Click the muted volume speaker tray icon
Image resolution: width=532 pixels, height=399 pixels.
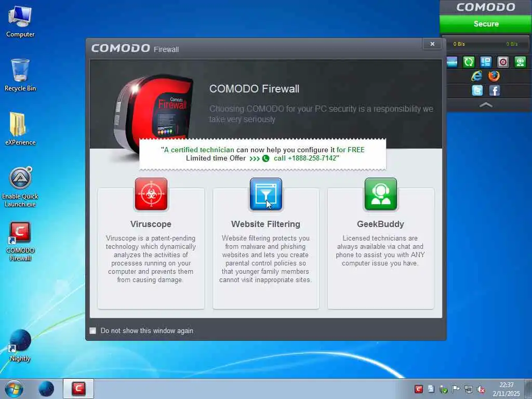pos(481,389)
